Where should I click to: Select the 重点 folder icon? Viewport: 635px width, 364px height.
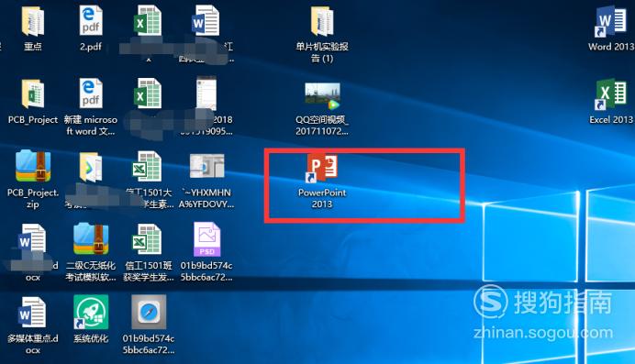tap(33, 21)
